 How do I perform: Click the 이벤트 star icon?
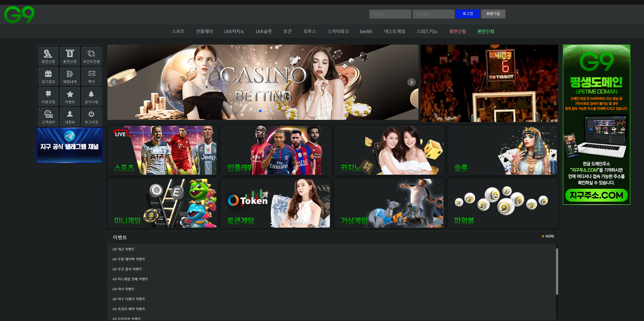pos(70,97)
